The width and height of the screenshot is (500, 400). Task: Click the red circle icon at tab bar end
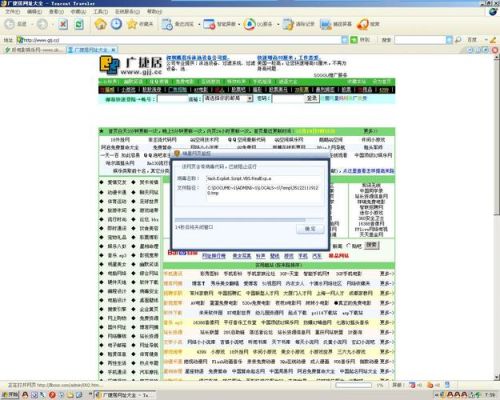point(495,50)
